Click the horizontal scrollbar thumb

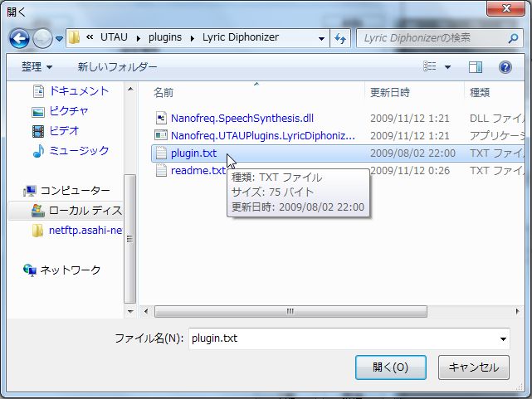coord(290,311)
